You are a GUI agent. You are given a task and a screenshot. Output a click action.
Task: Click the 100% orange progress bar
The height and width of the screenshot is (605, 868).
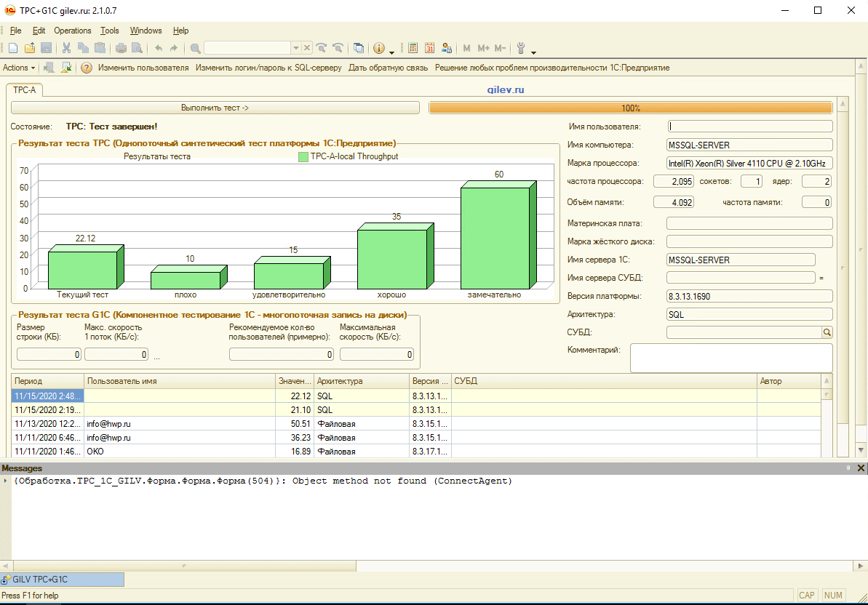click(630, 108)
